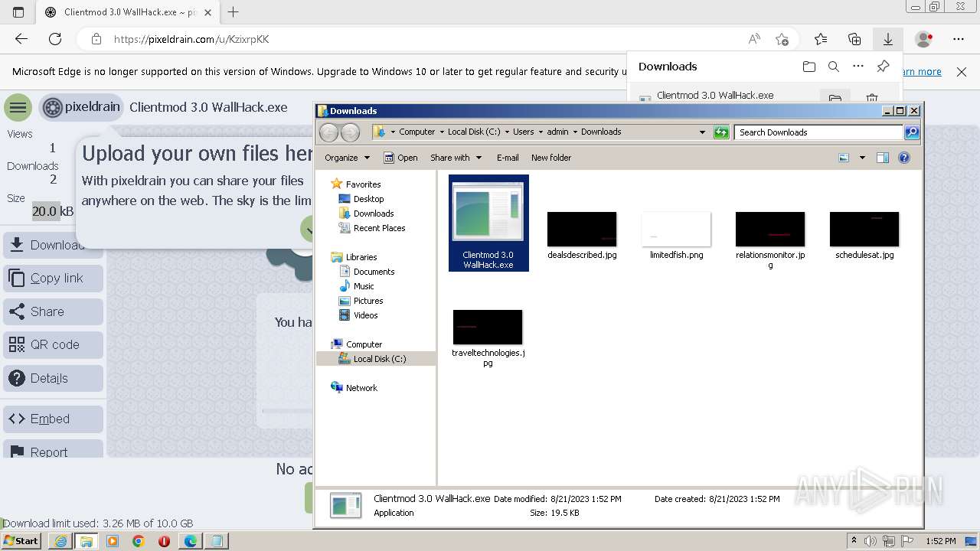Pin the Downloads panel
The height and width of the screenshot is (551, 980).
(883, 67)
